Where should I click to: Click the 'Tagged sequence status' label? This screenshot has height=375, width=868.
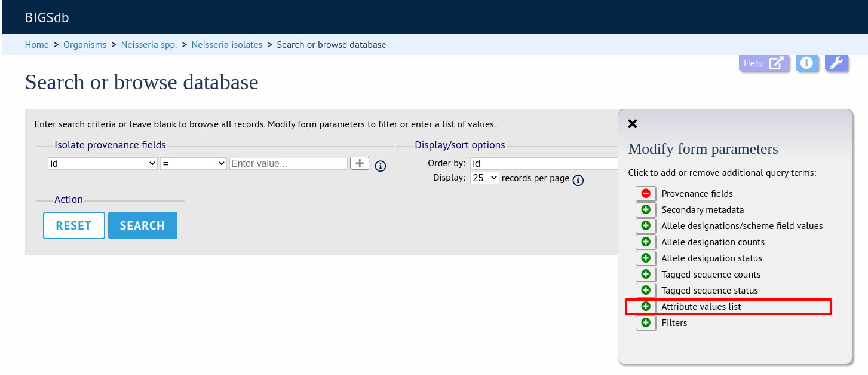click(710, 290)
